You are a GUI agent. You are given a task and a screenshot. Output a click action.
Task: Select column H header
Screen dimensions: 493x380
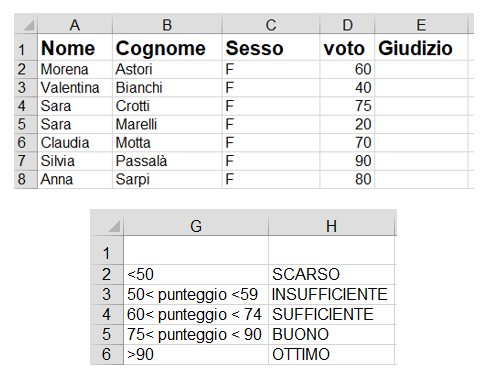click(x=332, y=223)
